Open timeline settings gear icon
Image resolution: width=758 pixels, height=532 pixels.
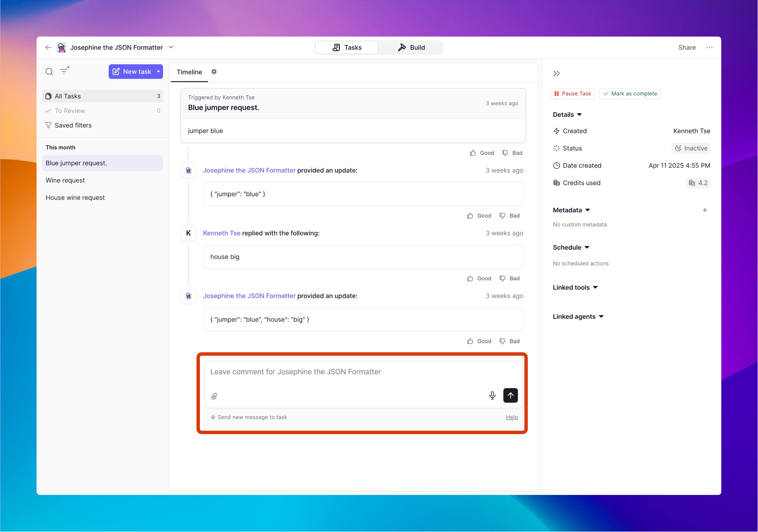(x=214, y=72)
